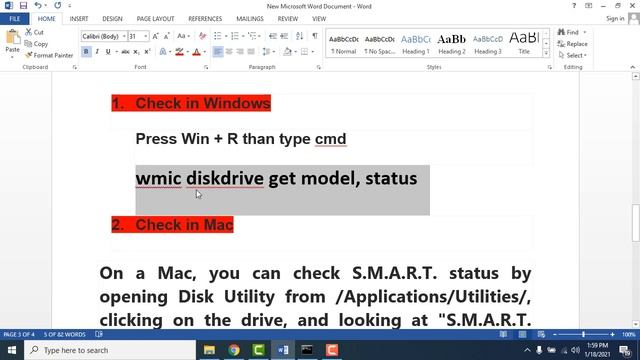The width and height of the screenshot is (640, 360).
Task: Open the font size dropdown
Action: 146,36
